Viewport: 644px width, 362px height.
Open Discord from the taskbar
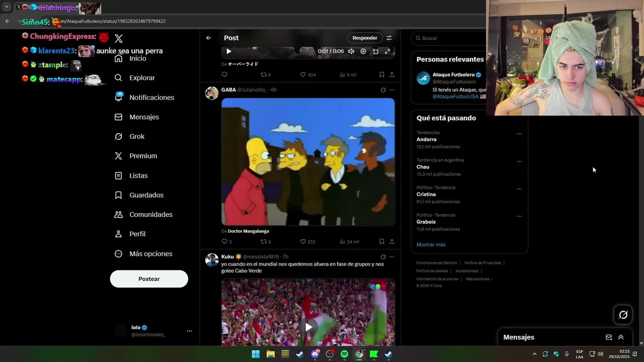(315, 354)
